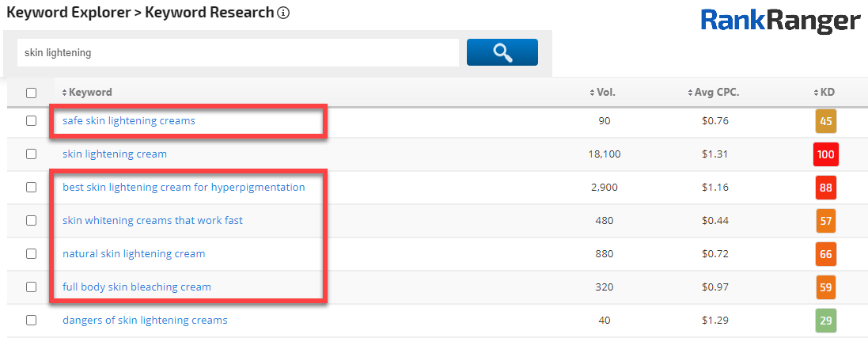Select the 'natural skin lightening cream' checkbox
This screenshot has width=868, height=338.
coord(31,254)
